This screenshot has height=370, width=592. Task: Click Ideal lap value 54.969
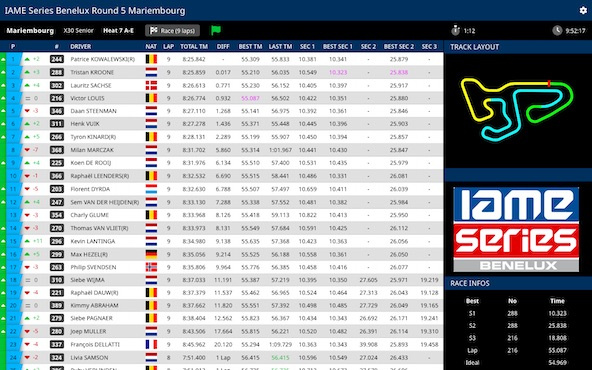(557, 363)
